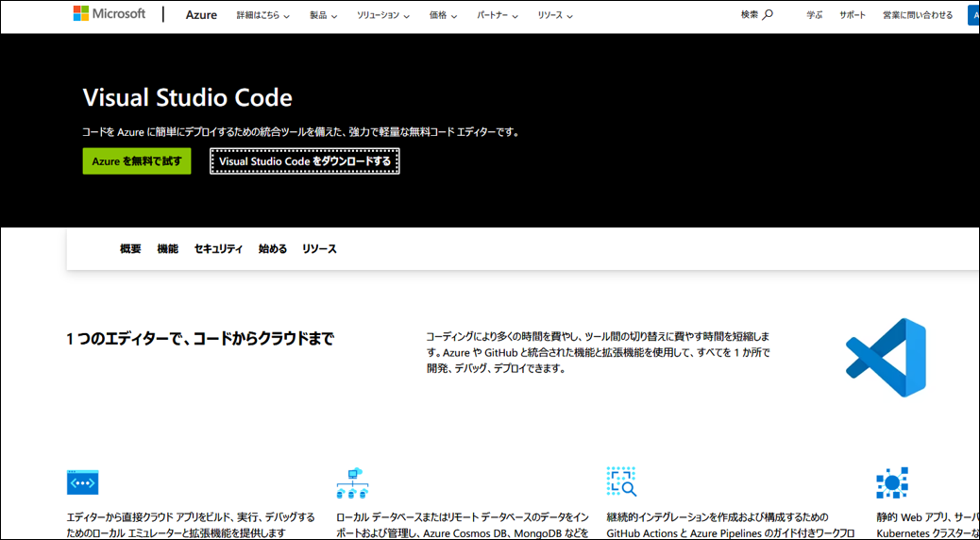Click the green Azure を無料で試す button
Image resolution: width=980 pixels, height=540 pixels.
click(x=137, y=161)
